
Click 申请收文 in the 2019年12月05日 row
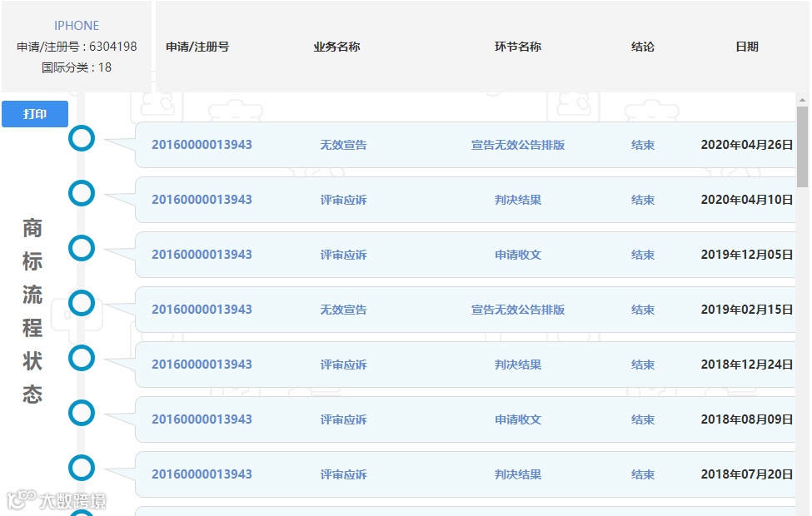point(518,255)
